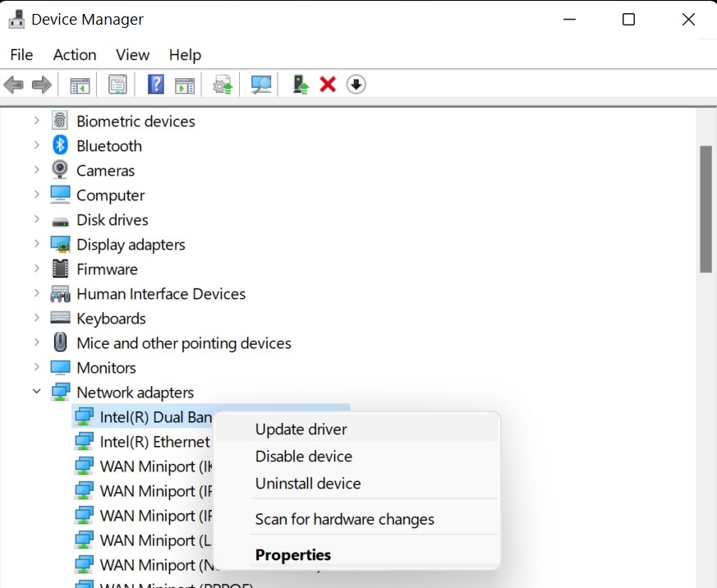717x588 pixels.
Task: Expand the Keyboards category chevron
Action: coord(36,318)
